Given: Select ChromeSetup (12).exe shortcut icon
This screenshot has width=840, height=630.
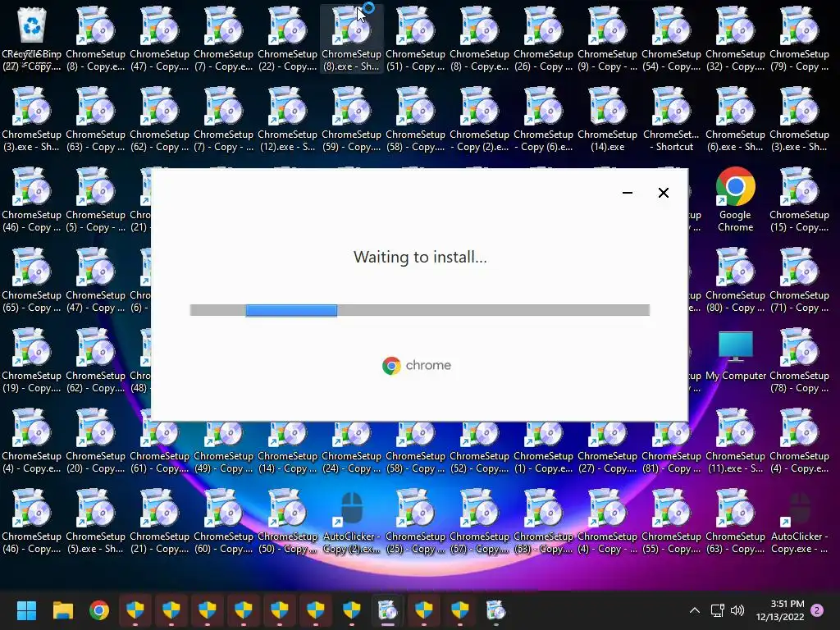Looking at the screenshot, I should 287,120.
